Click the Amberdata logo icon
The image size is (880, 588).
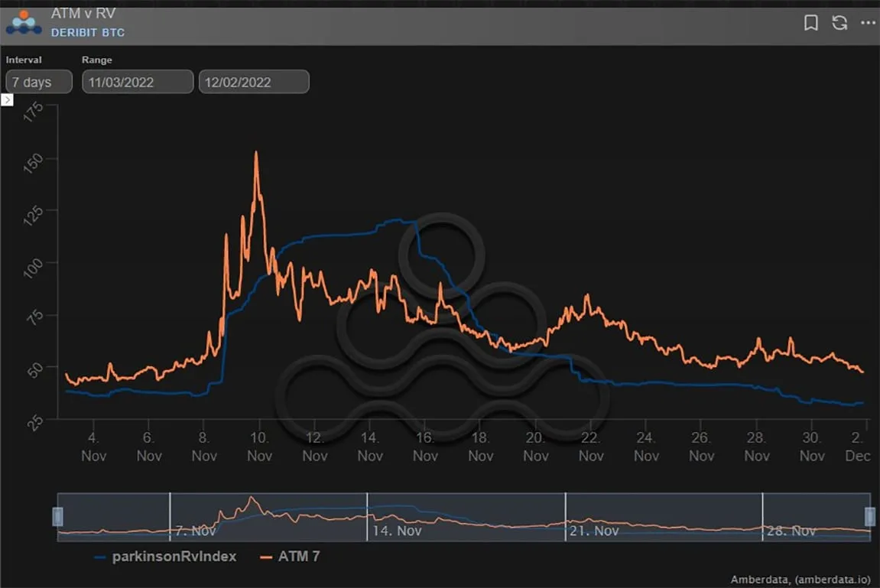[24, 22]
